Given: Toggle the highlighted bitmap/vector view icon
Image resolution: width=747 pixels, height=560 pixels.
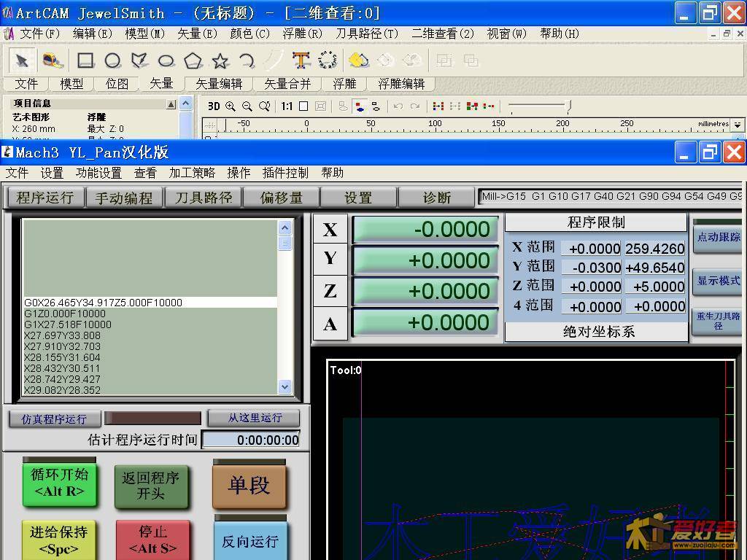Looking at the screenshot, I should pos(360,106).
